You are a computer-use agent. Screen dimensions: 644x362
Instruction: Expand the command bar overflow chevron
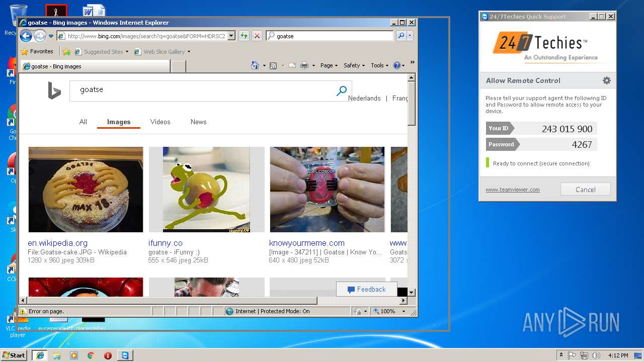pos(412,63)
